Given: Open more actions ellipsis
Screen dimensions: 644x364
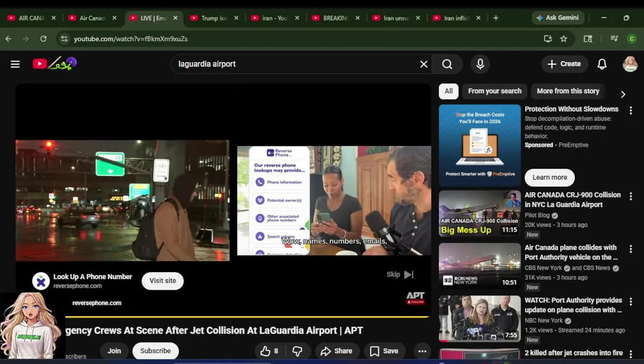Looking at the screenshot, I should pos(422,351).
